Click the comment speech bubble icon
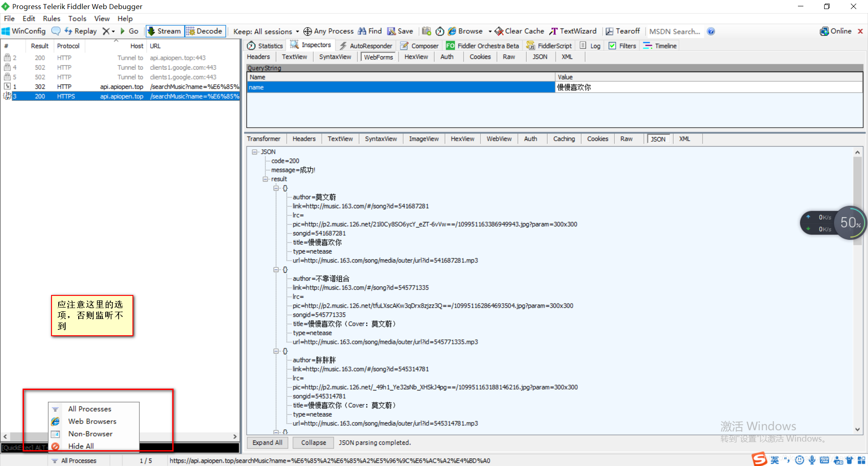 pos(56,31)
